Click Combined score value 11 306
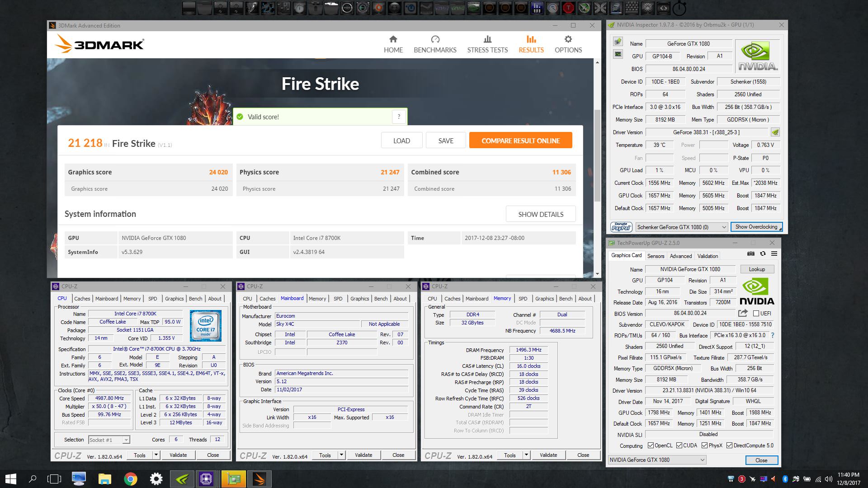 561,172
